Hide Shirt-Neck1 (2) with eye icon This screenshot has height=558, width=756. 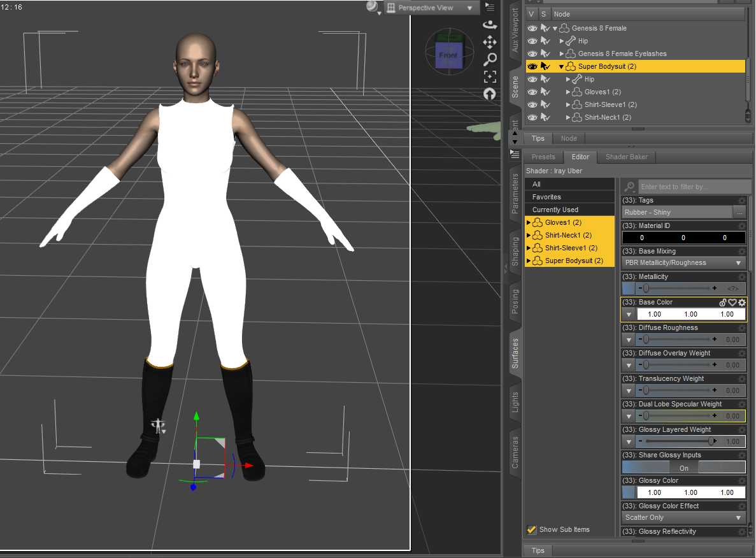coord(532,117)
